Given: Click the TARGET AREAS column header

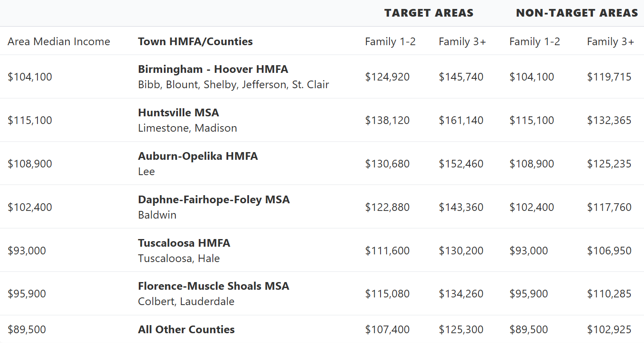Looking at the screenshot, I should click(429, 13).
